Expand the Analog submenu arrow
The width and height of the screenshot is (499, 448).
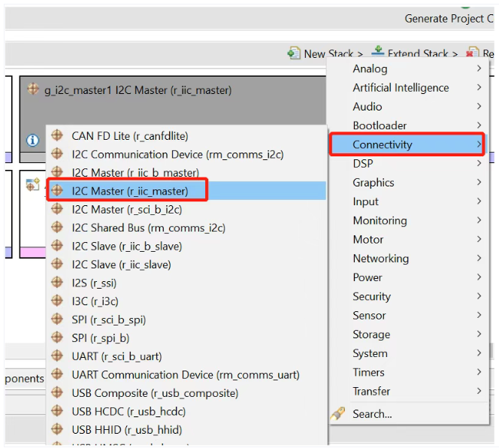tap(479, 68)
